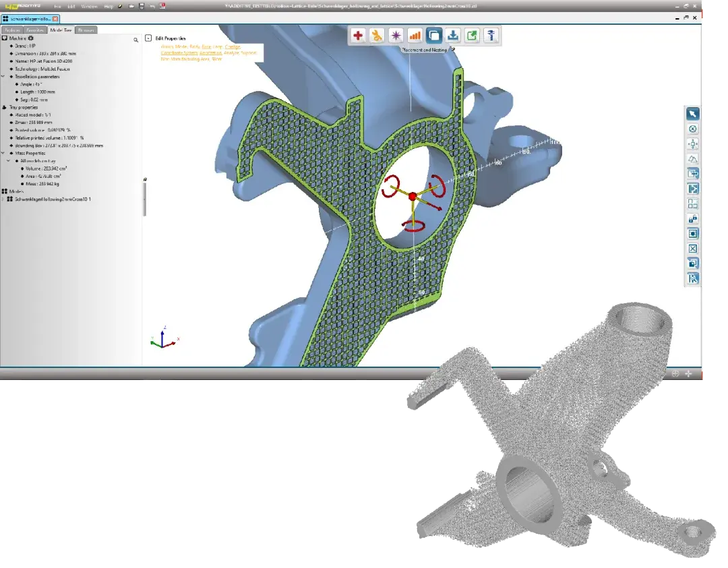Click the green export arrow icon
The image size is (728, 568).
pos(473,36)
